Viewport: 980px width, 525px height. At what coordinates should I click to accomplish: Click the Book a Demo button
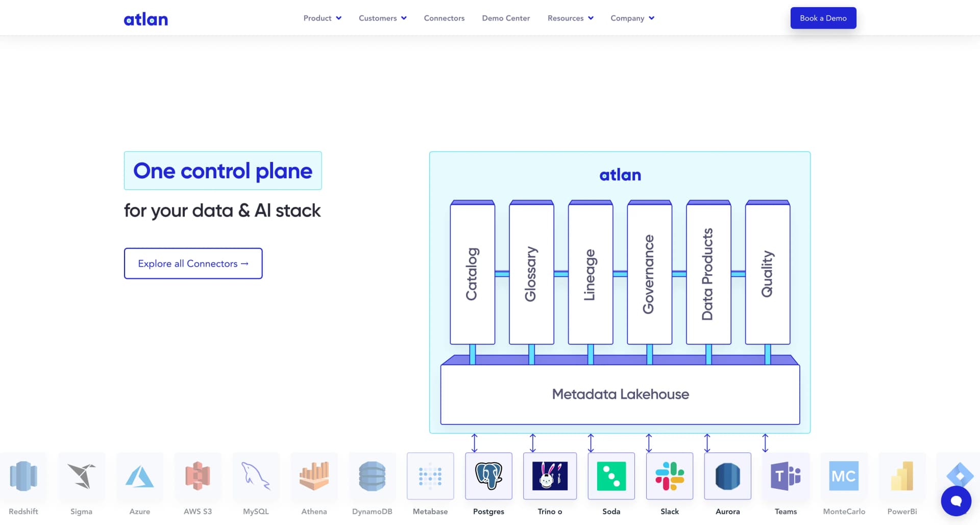[823, 18]
